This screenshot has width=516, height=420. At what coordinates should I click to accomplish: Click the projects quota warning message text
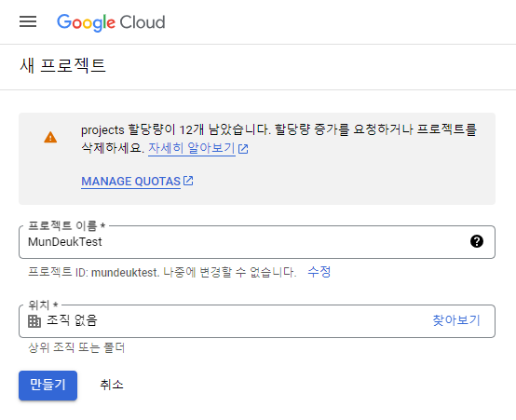tap(279, 139)
